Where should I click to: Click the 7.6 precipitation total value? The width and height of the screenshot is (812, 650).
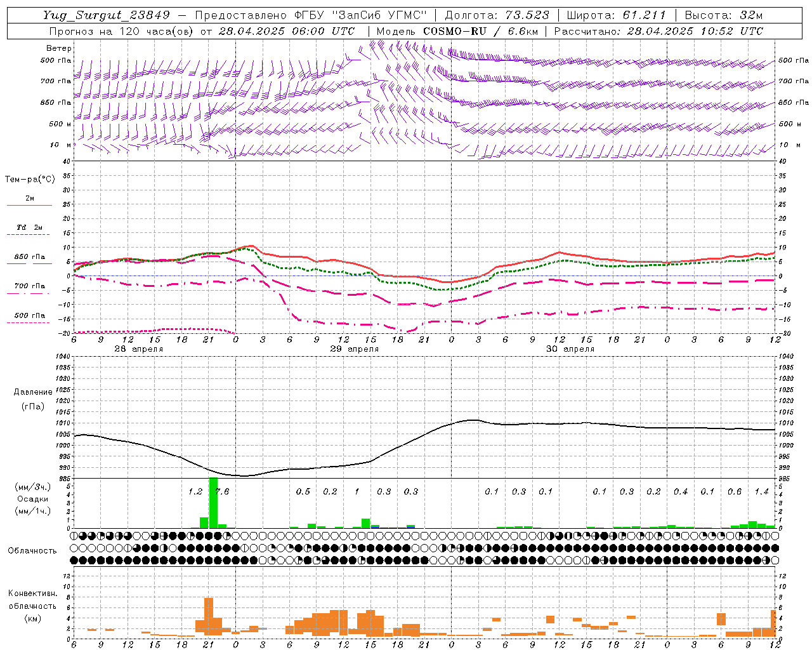coord(221,492)
